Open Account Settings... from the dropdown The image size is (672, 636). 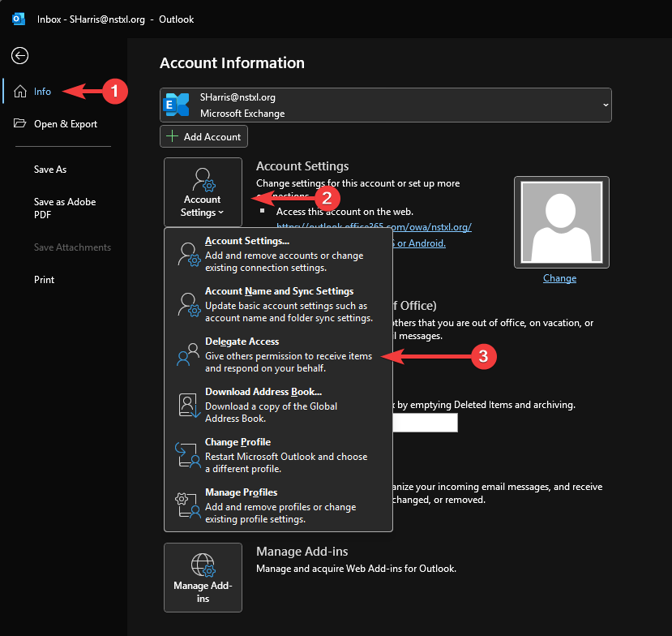tap(279, 254)
